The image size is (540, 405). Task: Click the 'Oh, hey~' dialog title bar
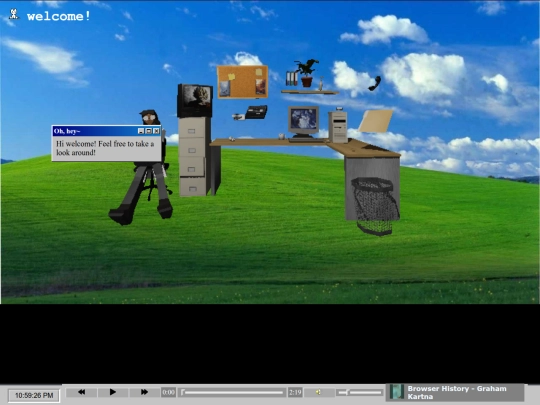(x=106, y=131)
